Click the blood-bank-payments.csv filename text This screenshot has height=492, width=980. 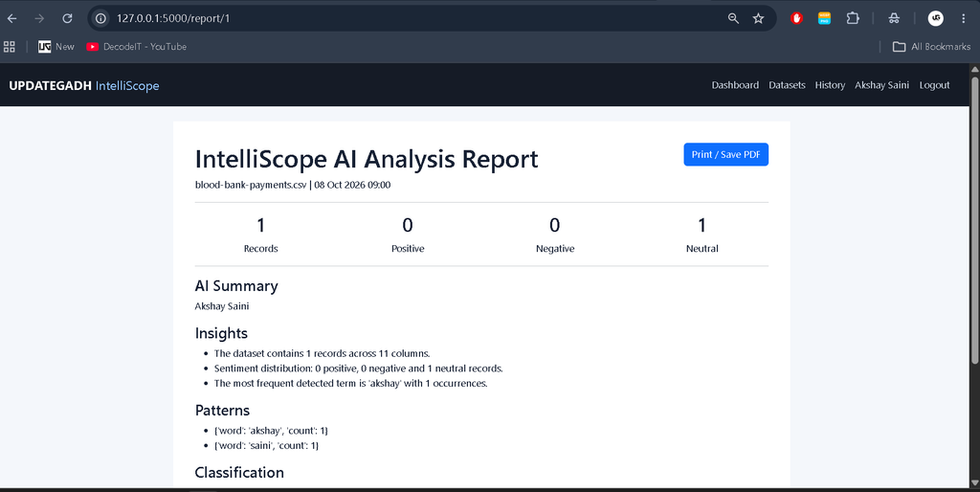[251, 185]
